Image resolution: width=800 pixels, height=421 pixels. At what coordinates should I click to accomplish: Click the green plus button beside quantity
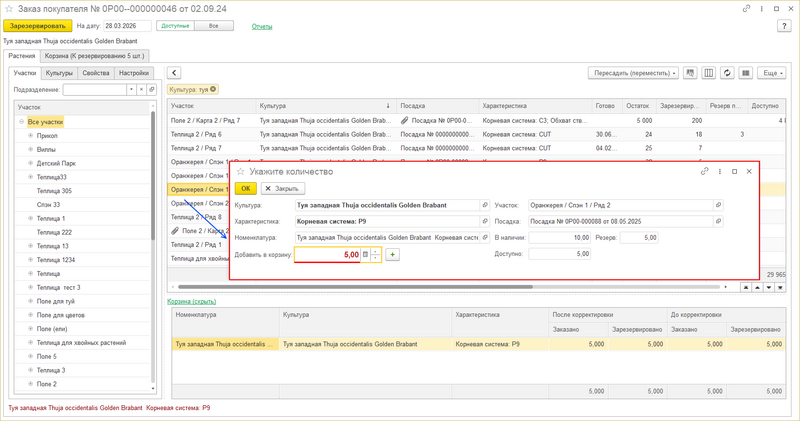tap(393, 255)
